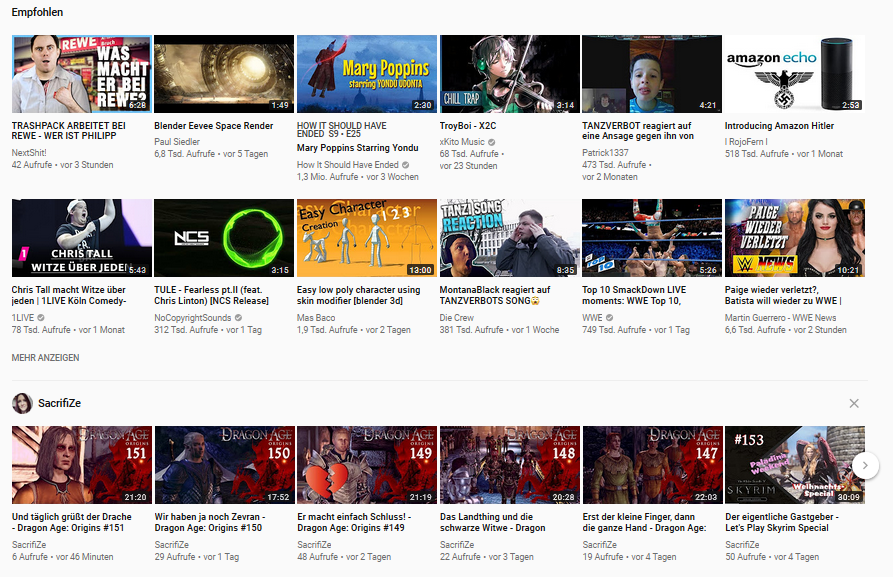Image resolution: width=893 pixels, height=577 pixels.
Task: Expand recommendations with MEHR ANZEIGEN
Action: coord(45,357)
